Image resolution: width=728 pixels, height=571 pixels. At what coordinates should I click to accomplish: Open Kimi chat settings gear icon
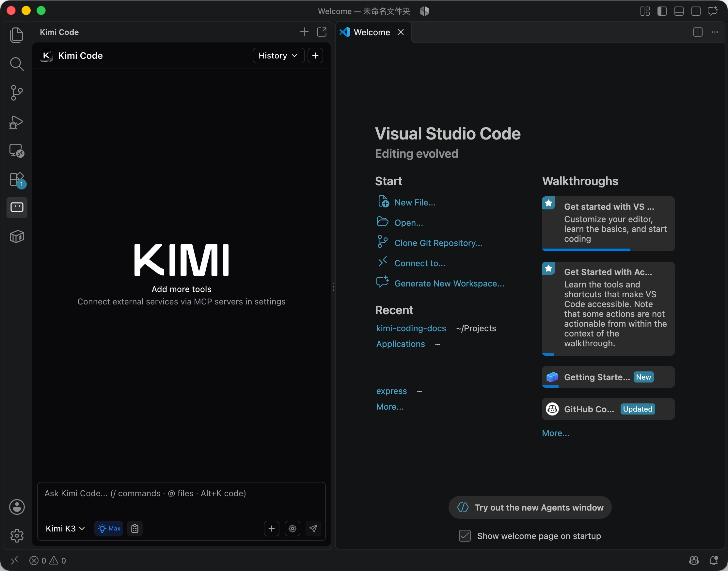click(x=292, y=529)
